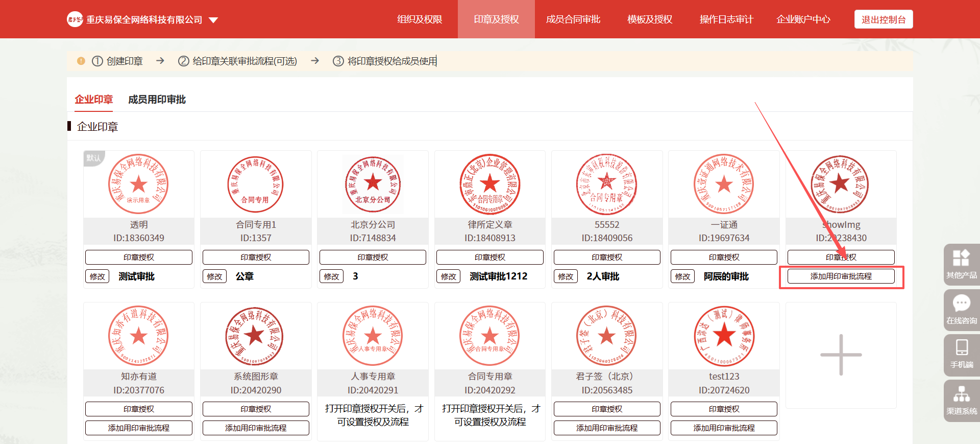This screenshot has height=444, width=980.
Task: Click 退出控制台 button
Action: pyautogui.click(x=883, y=19)
